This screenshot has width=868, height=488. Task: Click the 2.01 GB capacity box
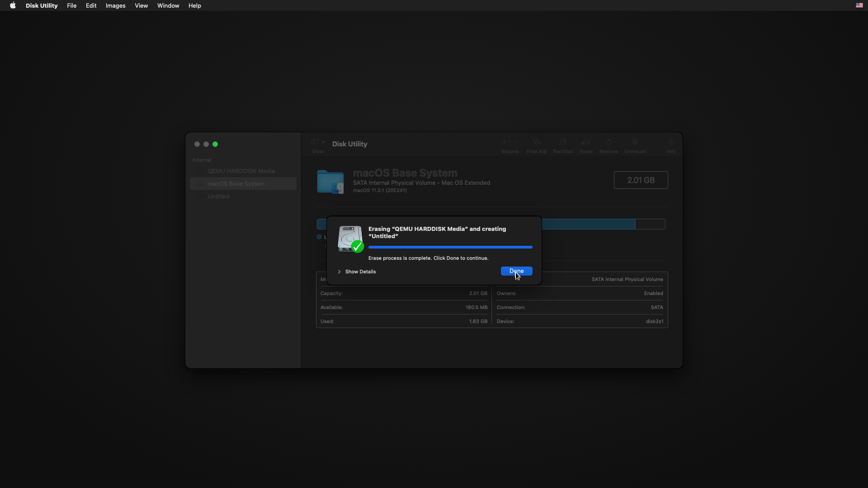[641, 180]
